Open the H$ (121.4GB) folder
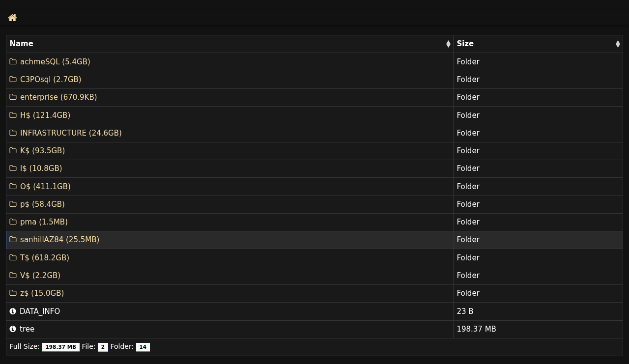This screenshot has width=629, height=364. pyautogui.click(x=45, y=115)
